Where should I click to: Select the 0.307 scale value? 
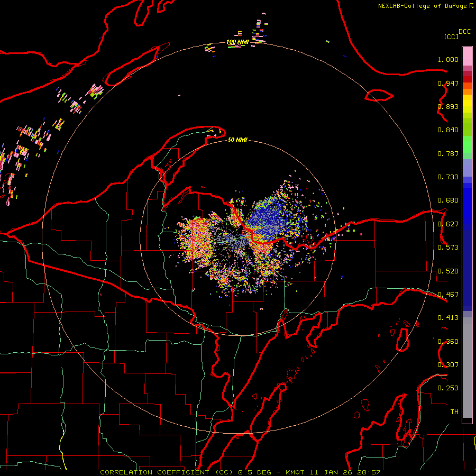448,365
